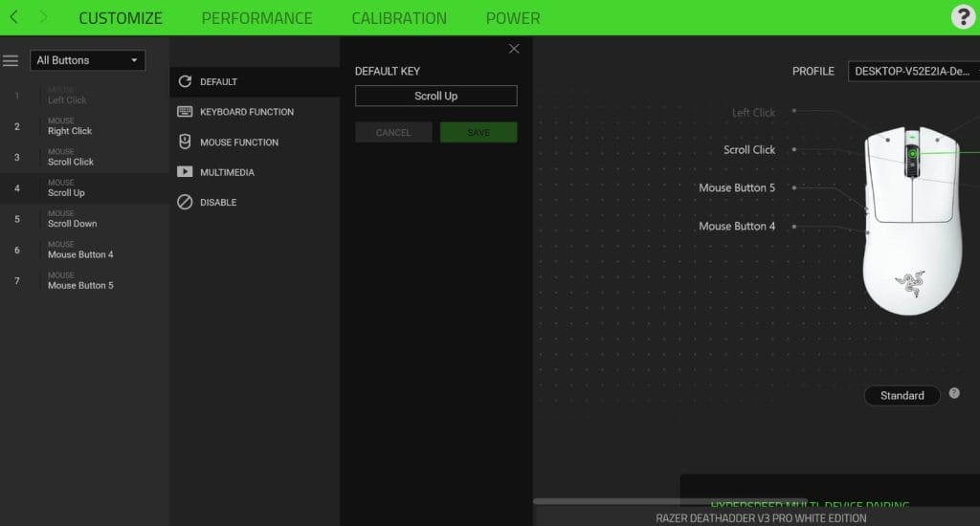Toggle the hamburger sidebar menu icon
Viewport: 980px width, 526px height.
click(x=11, y=60)
